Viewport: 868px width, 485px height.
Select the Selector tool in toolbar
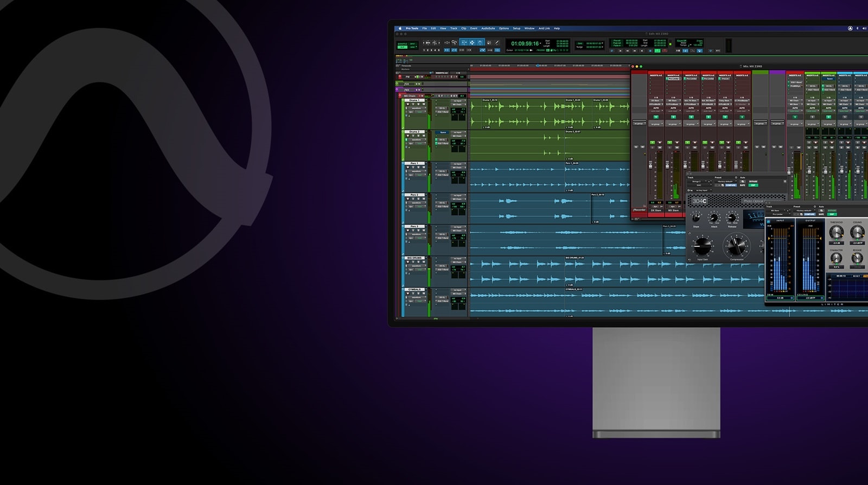click(x=472, y=42)
